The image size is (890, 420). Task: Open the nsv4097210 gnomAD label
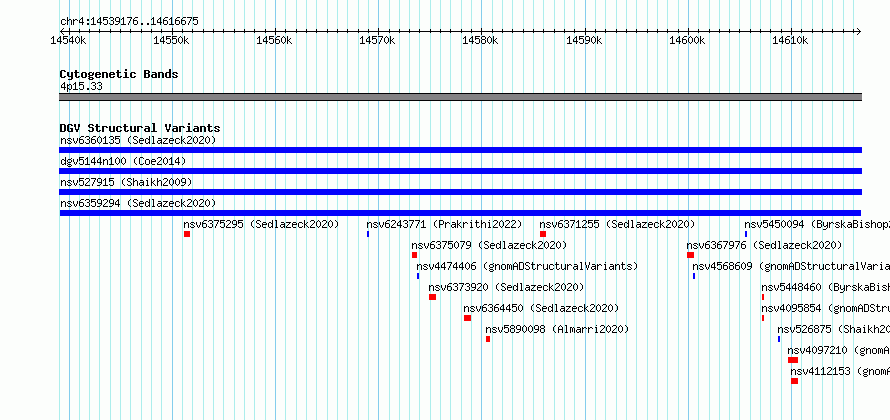(x=838, y=350)
